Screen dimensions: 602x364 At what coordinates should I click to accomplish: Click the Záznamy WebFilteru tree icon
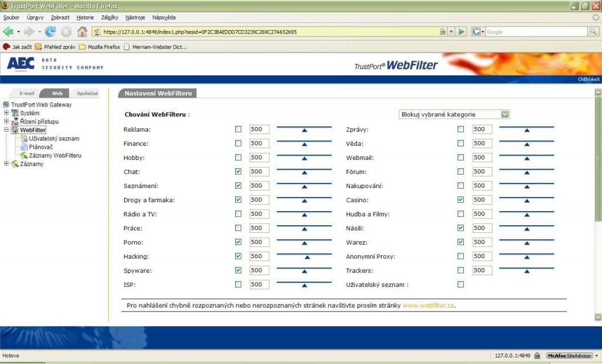coord(24,155)
